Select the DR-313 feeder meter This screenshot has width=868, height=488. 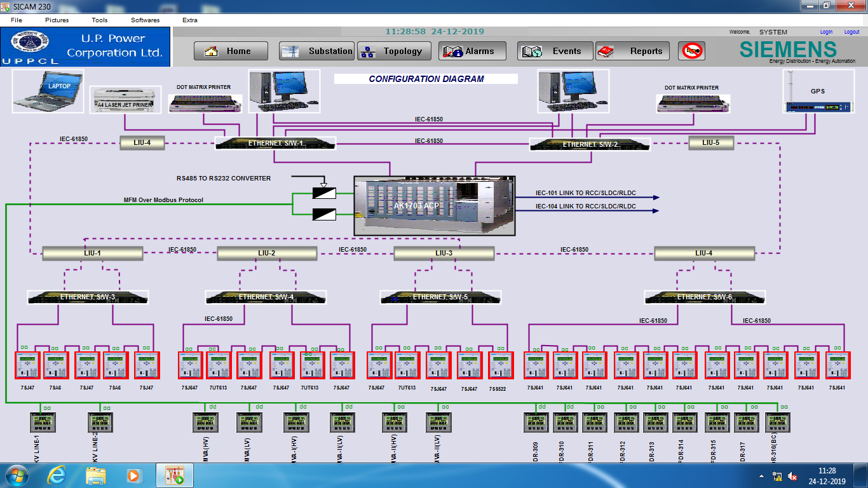coord(655,423)
